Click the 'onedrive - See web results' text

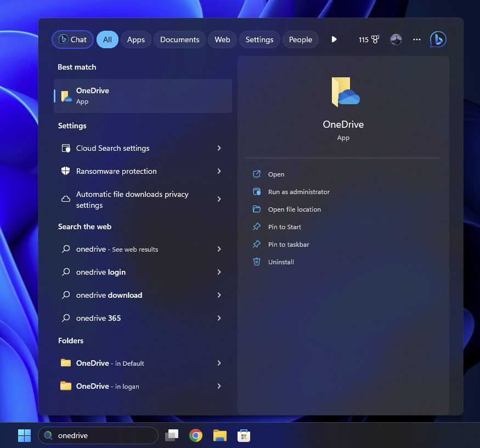(x=117, y=249)
